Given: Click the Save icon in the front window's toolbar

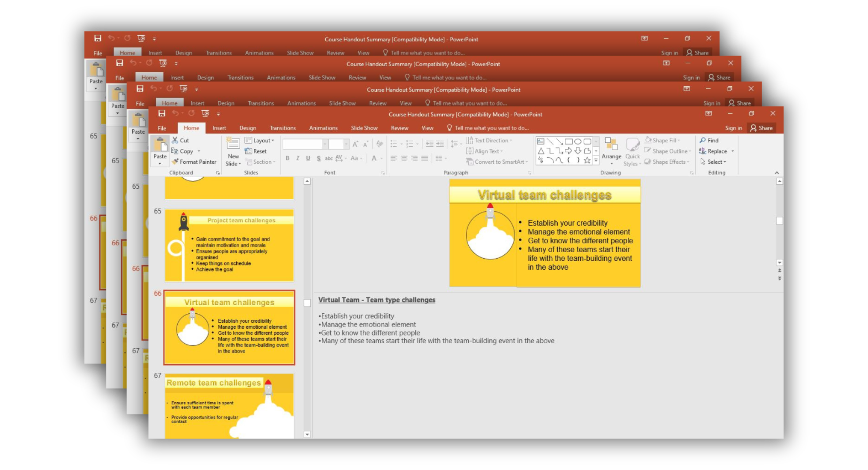Looking at the screenshot, I should pyautogui.click(x=162, y=113).
